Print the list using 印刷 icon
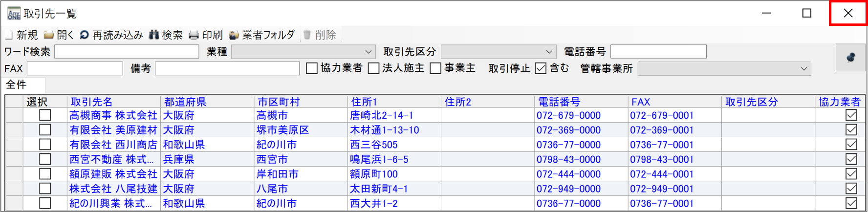 pyautogui.click(x=194, y=35)
